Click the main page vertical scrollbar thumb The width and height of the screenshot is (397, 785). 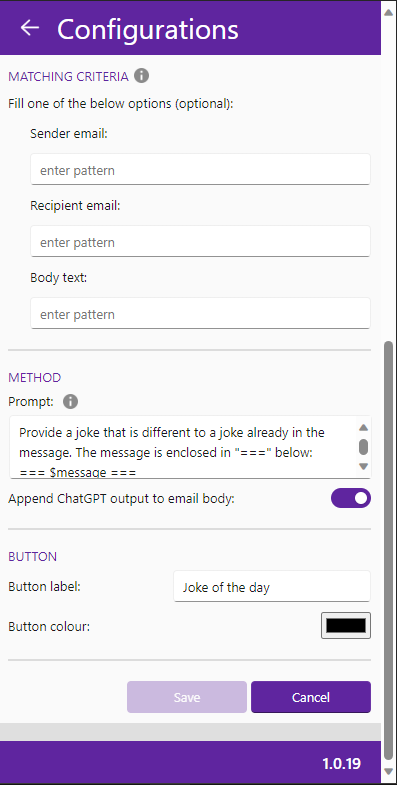pos(388,551)
